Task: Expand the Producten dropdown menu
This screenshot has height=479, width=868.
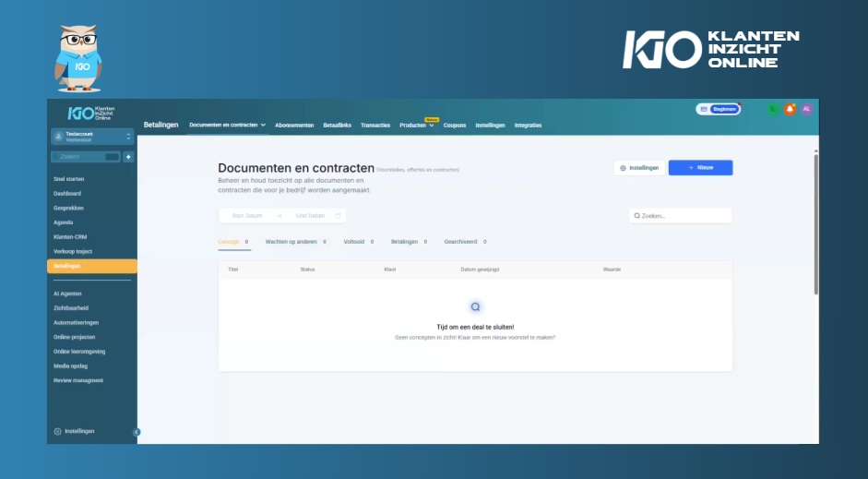Action: point(416,126)
